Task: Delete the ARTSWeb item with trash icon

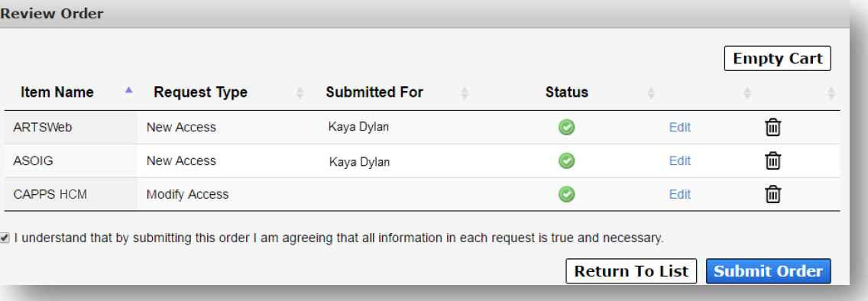Action: point(772,128)
